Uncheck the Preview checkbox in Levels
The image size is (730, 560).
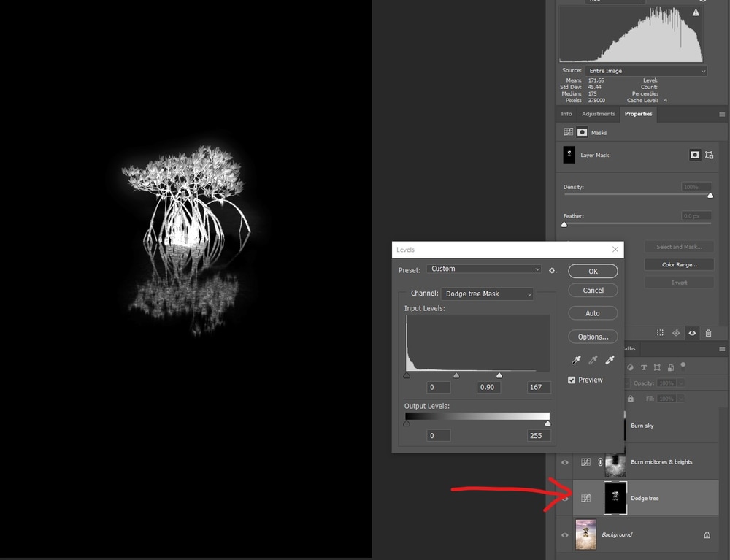coord(572,380)
